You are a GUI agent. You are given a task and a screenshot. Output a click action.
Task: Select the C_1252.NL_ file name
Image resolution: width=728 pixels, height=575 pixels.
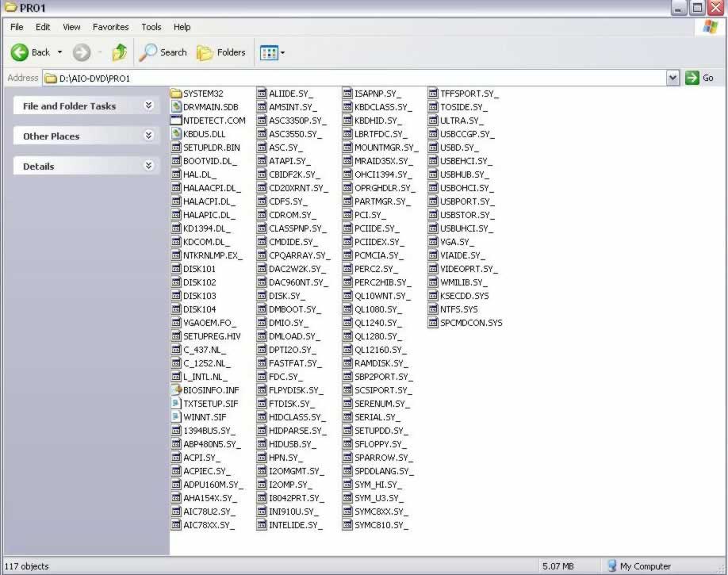pyautogui.click(x=207, y=363)
